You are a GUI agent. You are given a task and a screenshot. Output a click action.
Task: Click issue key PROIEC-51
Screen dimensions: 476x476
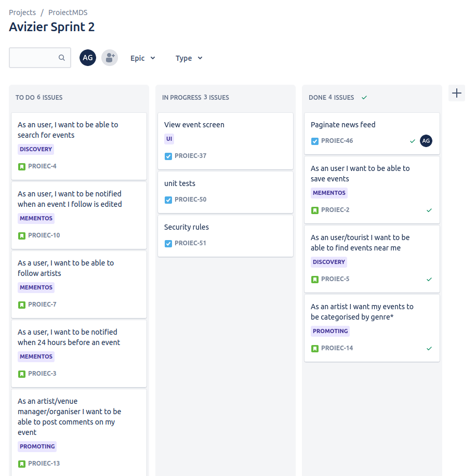pyautogui.click(x=190, y=244)
